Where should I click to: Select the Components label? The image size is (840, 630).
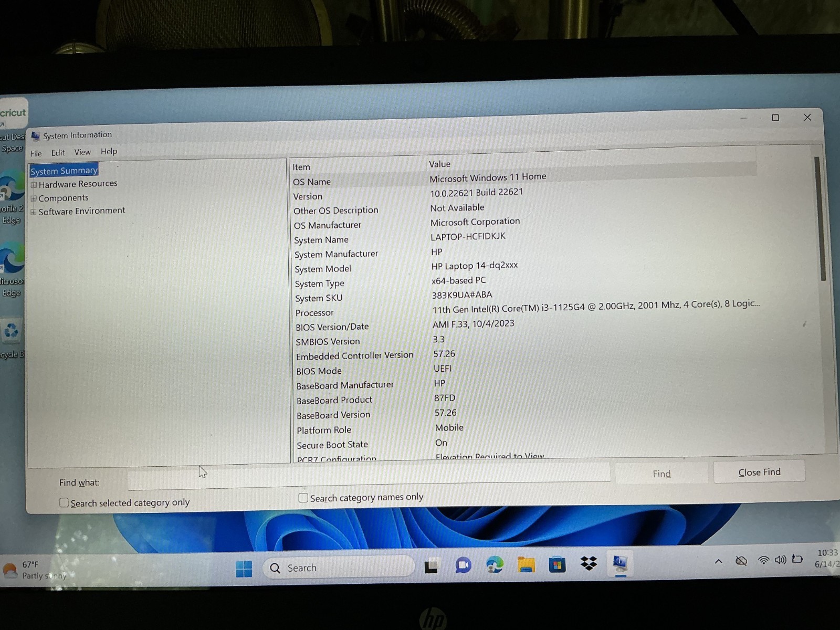[64, 198]
